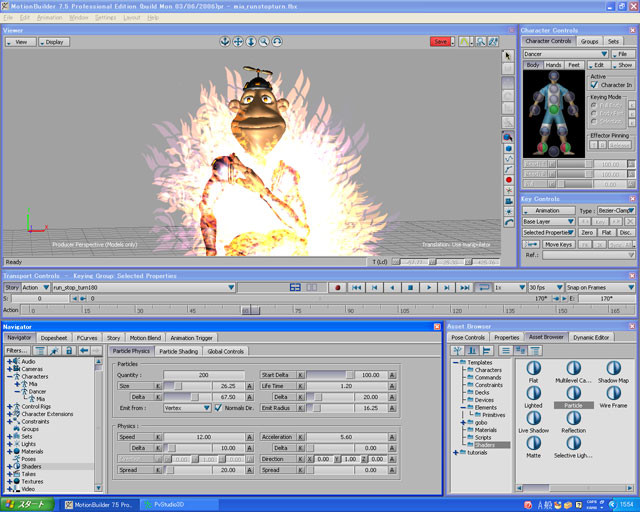The image size is (640, 512).
Task: Click the anchor icon in Viewer toolbar
Action: coord(224,42)
